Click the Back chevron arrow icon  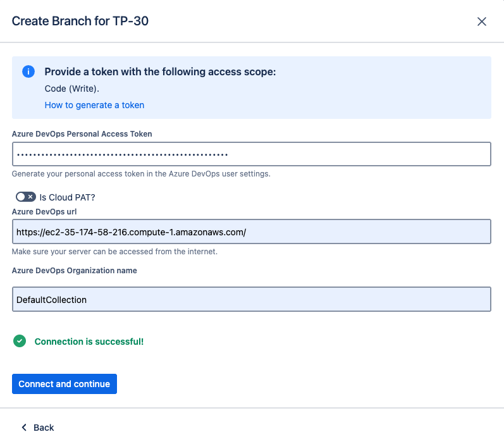click(x=25, y=428)
